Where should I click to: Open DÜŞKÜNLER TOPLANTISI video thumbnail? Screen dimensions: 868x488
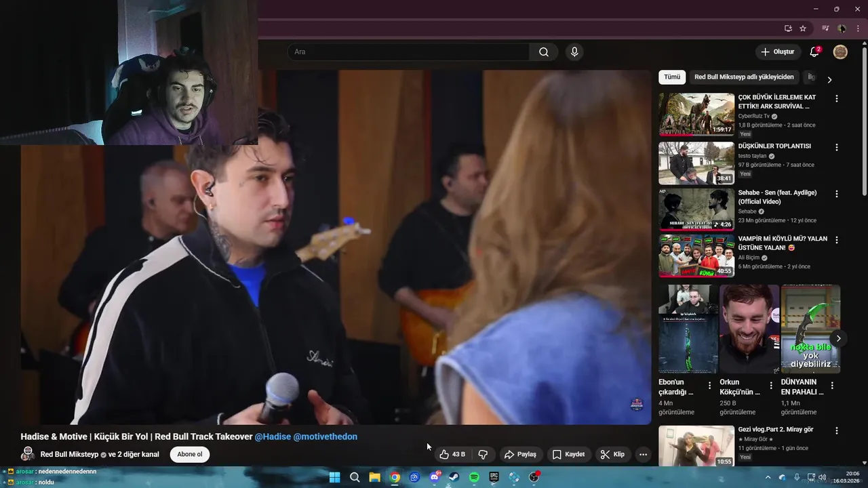coord(696,163)
